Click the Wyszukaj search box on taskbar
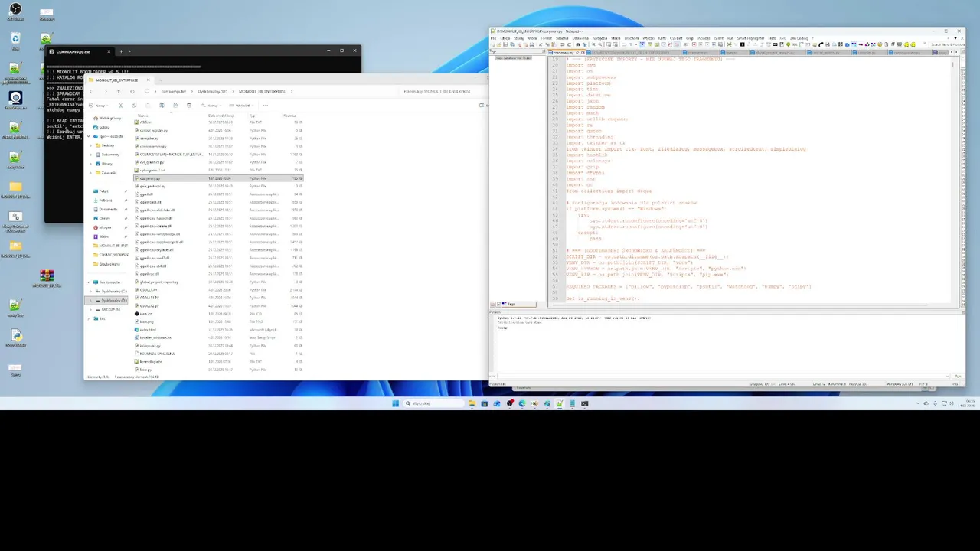 click(x=434, y=403)
